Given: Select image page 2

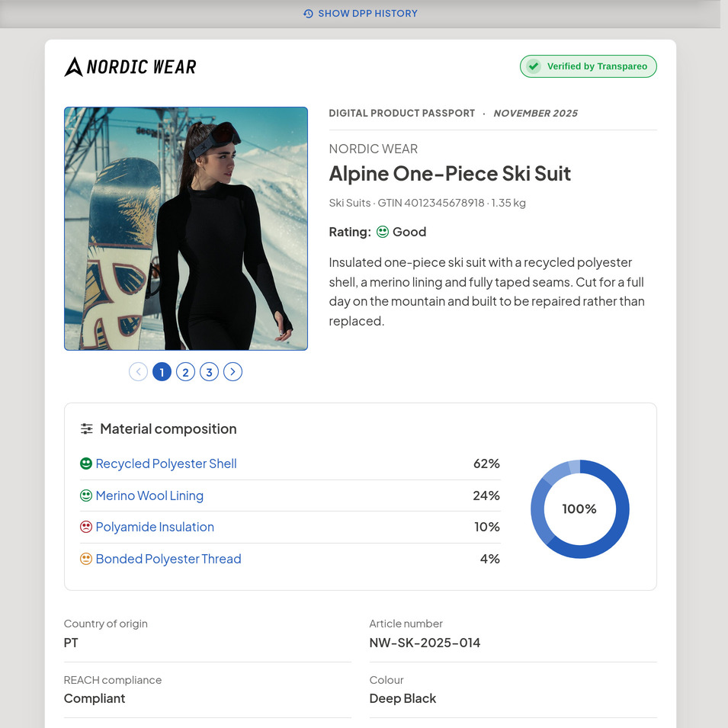Looking at the screenshot, I should (x=186, y=372).
